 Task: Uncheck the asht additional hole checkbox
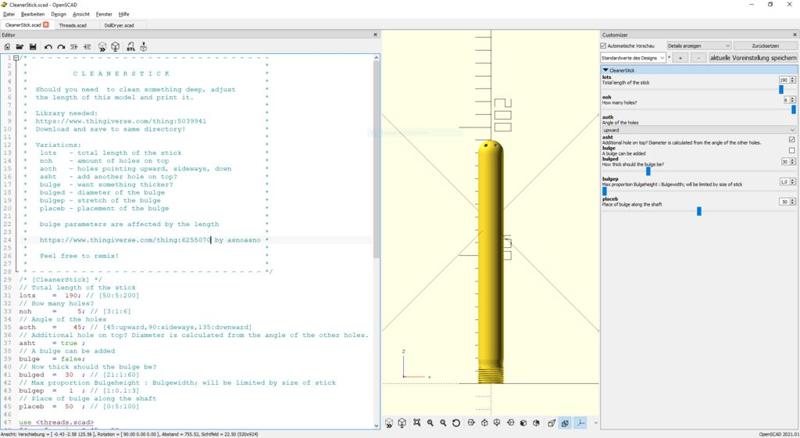791,140
